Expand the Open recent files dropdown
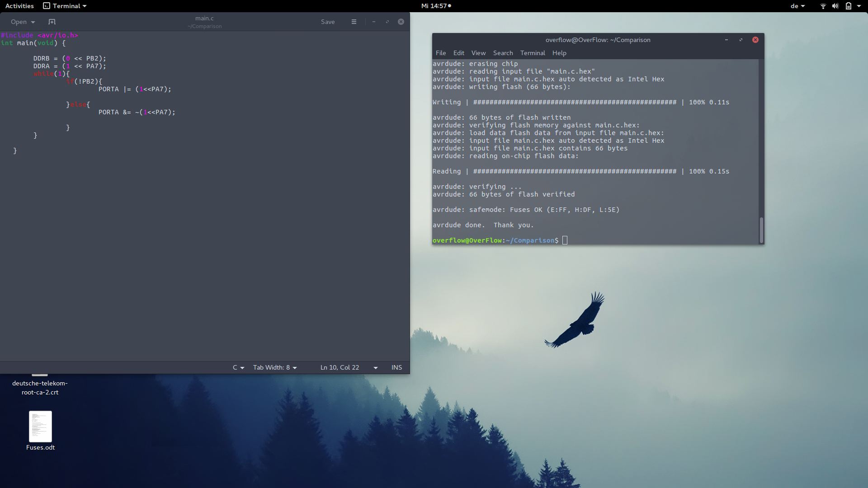Viewport: 868px width, 488px height. (33, 22)
